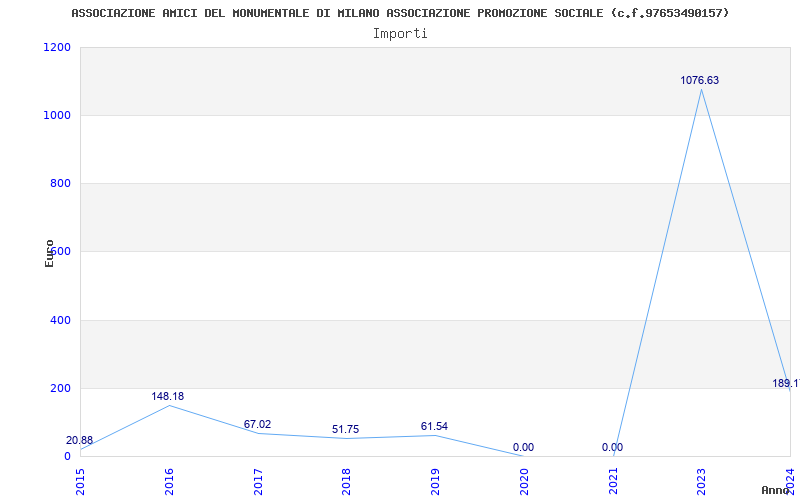
Task: Click the 2015 x-axis year label
Action: click(x=81, y=481)
